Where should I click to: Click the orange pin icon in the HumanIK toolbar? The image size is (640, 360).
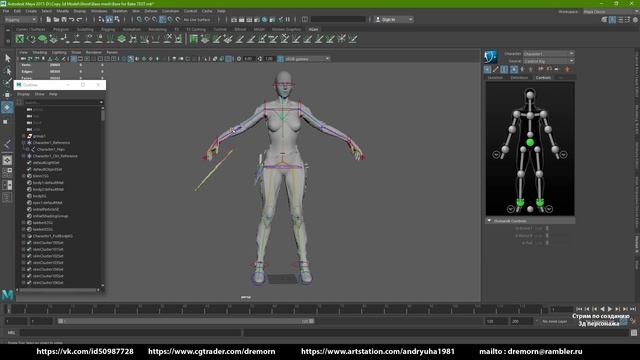pos(567,69)
